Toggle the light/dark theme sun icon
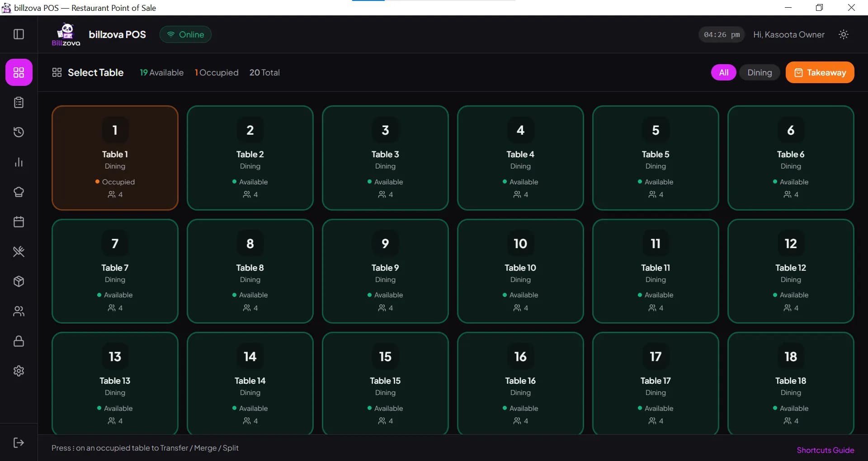 click(843, 34)
